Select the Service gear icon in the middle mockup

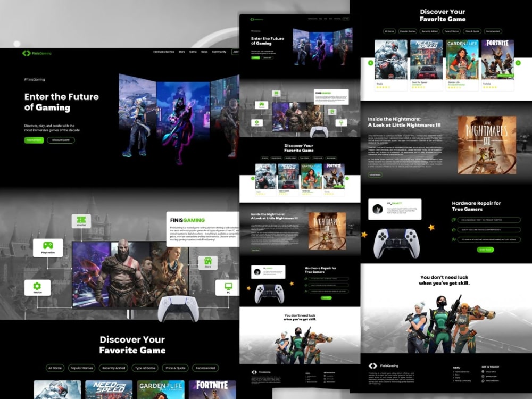pyautogui.click(x=257, y=123)
